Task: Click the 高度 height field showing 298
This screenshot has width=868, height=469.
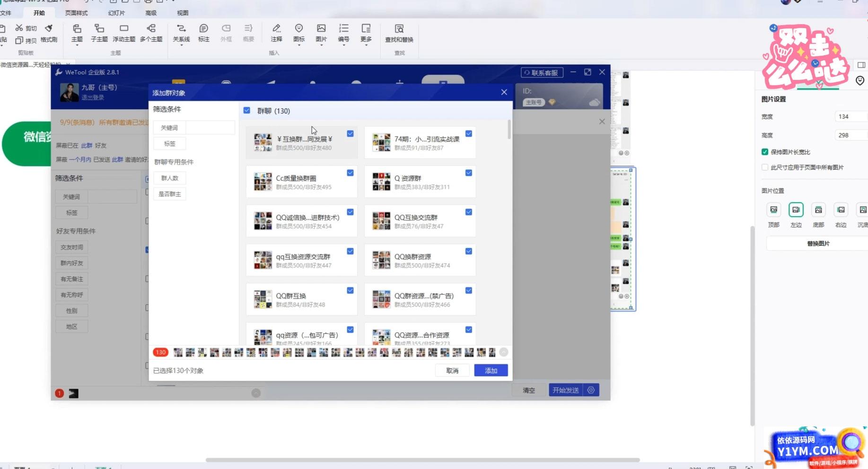Action: pos(851,135)
